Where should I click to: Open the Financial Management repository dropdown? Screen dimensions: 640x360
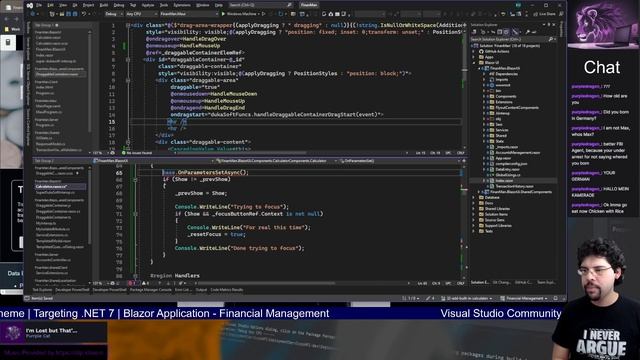point(524,298)
